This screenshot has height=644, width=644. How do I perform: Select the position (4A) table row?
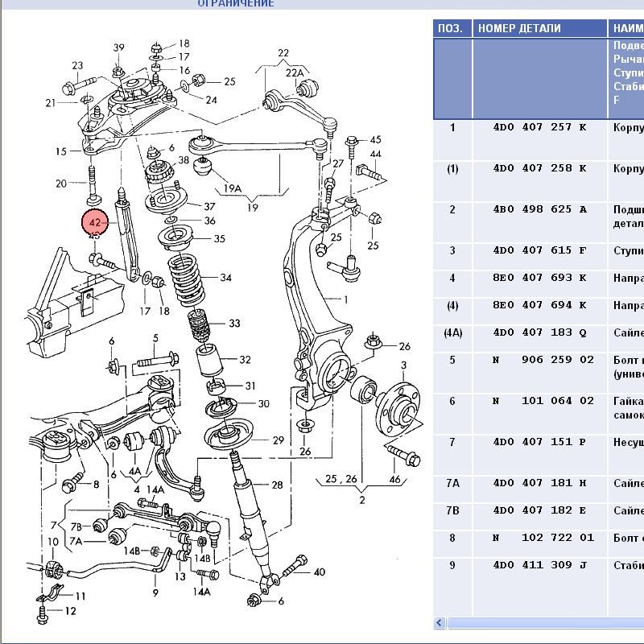(x=452, y=332)
